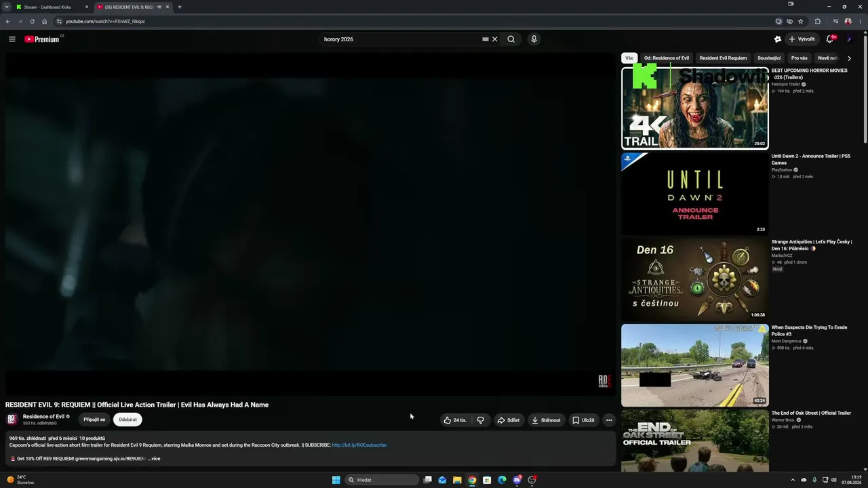This screenshot has height=488, width=868.
Task: Click the Windows taskbar search box
Action: tap(382, 480)
